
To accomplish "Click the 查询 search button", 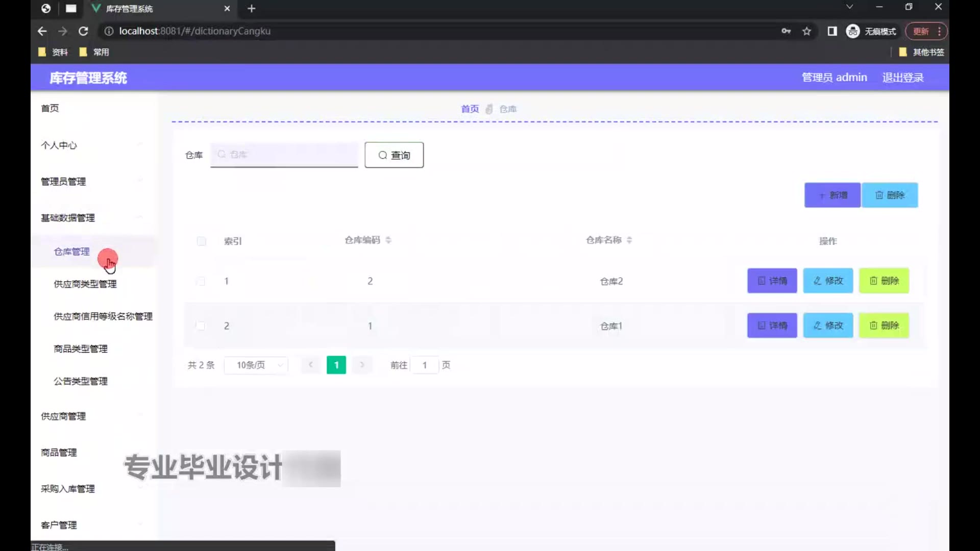I will [x=394, y=155].
